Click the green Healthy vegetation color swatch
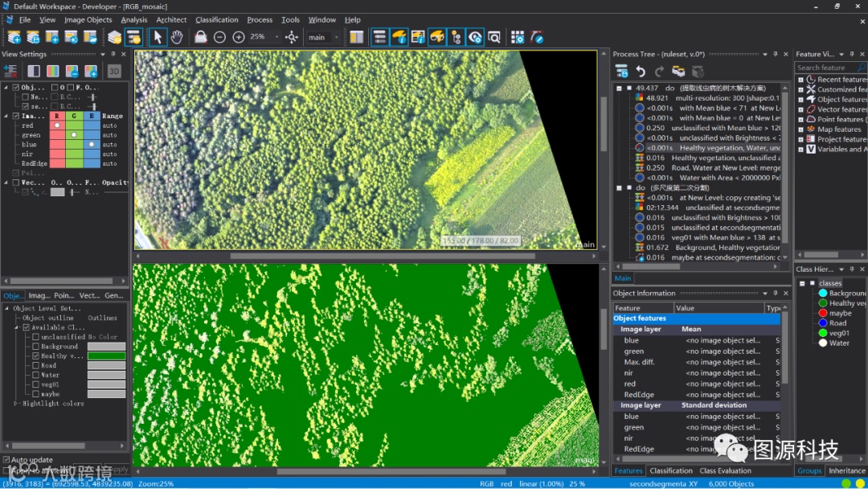 click(x=106, y=356)
